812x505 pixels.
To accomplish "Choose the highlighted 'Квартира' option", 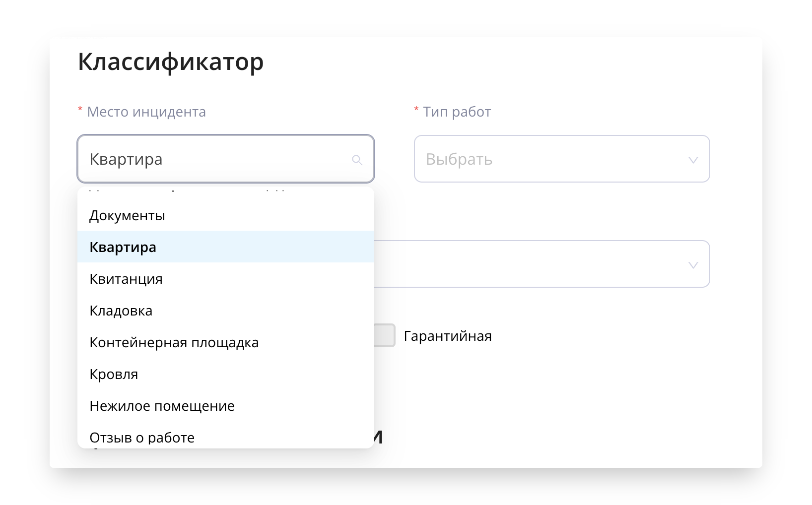I will tap(123, 247).
